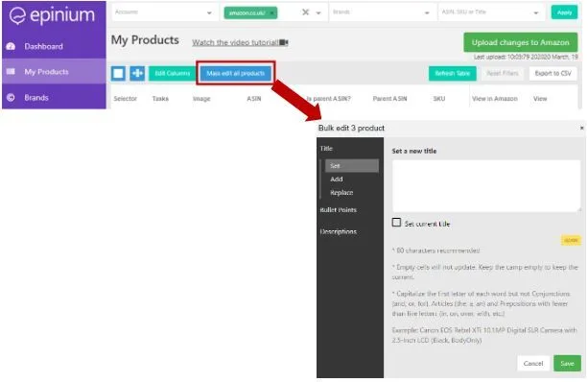Click the ASIN column header
588x382 pixels.
[x=254, y=99]
